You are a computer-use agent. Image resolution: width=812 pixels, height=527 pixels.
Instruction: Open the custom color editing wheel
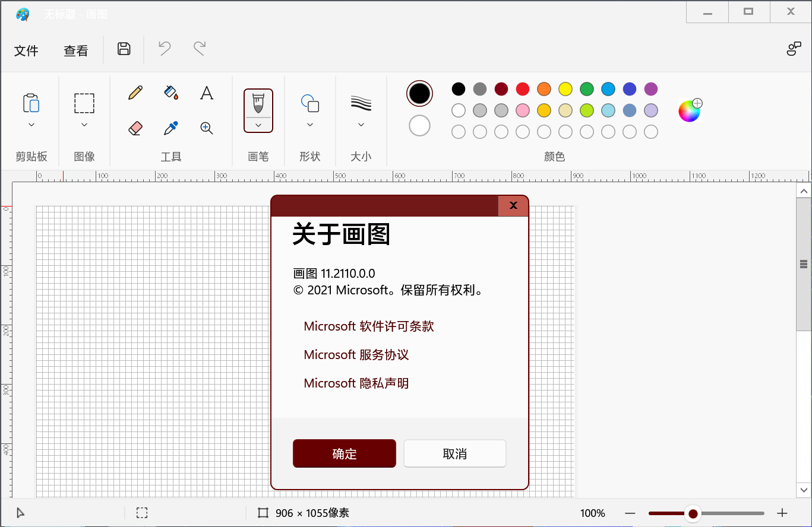690,110
